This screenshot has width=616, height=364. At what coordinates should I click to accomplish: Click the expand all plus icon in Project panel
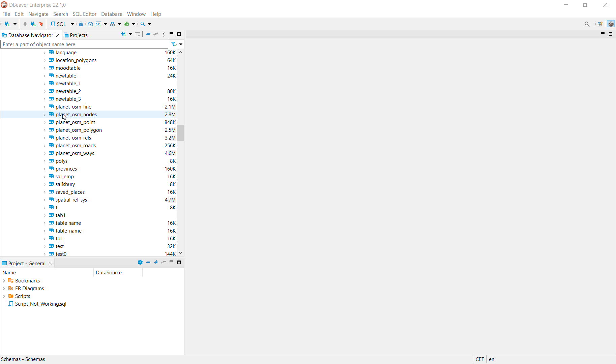tap(156, 262)
